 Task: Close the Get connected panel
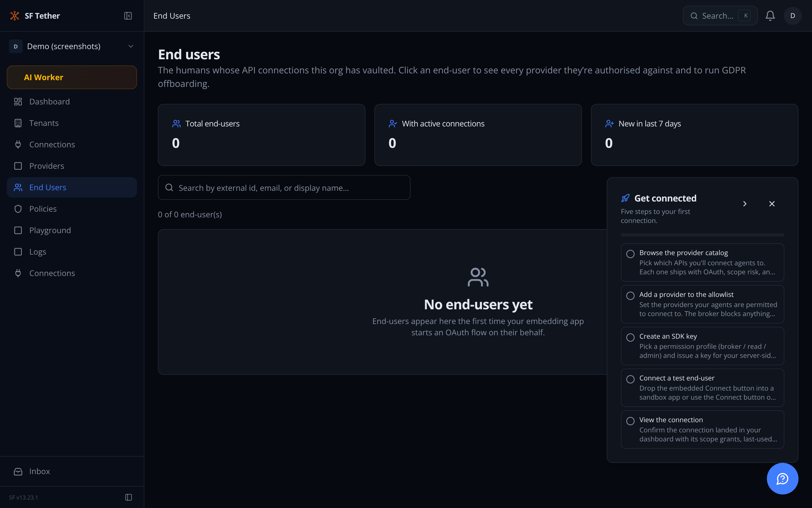click(772, 204)
